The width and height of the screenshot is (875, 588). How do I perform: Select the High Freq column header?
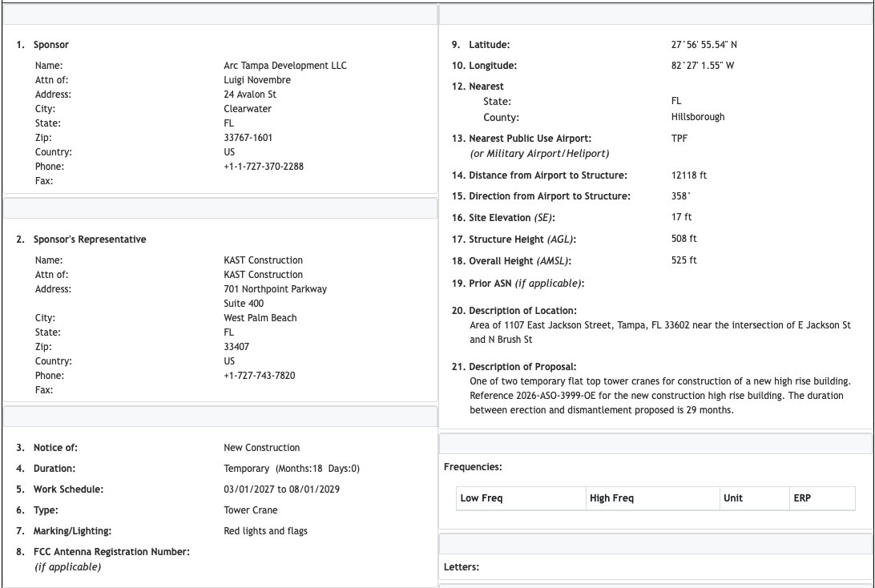click(612, 497)
